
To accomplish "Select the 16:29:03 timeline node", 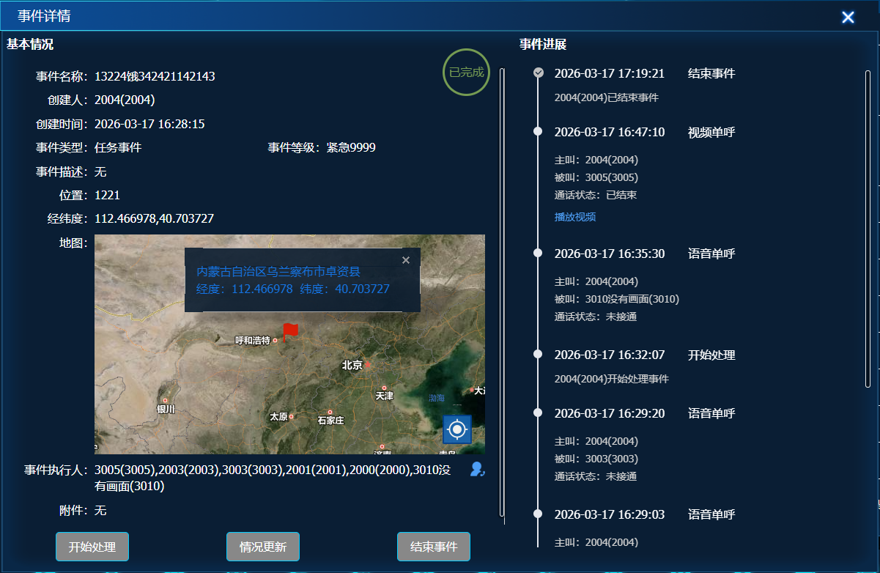I will (x=538, y=514).
